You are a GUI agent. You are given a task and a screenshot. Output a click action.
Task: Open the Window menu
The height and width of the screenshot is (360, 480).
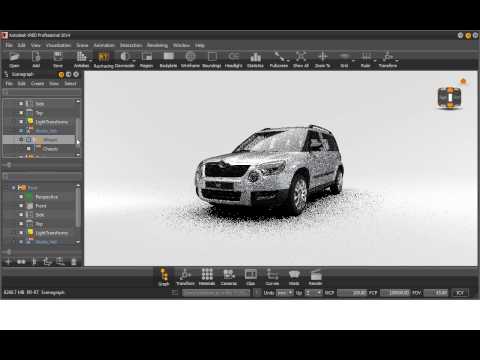click(x=181, y=45)
